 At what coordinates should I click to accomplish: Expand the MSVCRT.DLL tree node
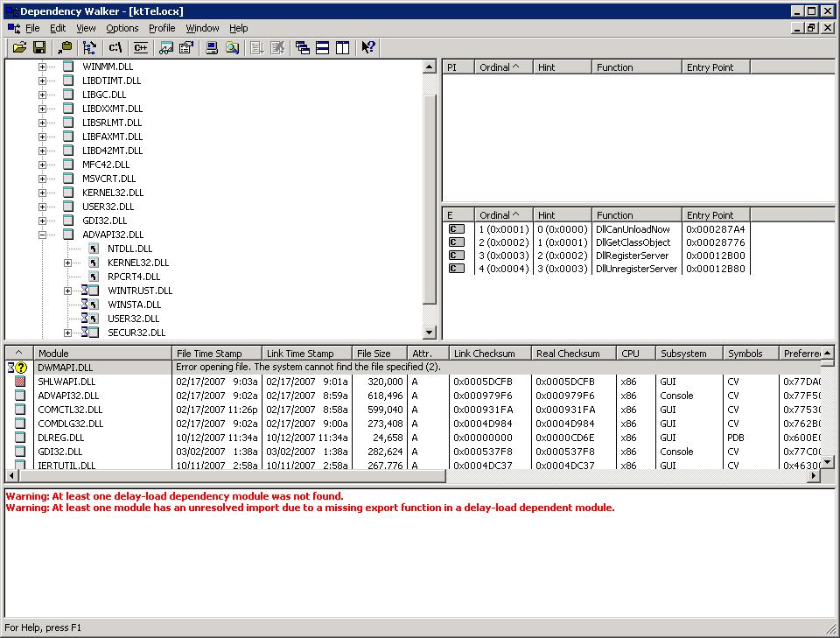(42, 179)
